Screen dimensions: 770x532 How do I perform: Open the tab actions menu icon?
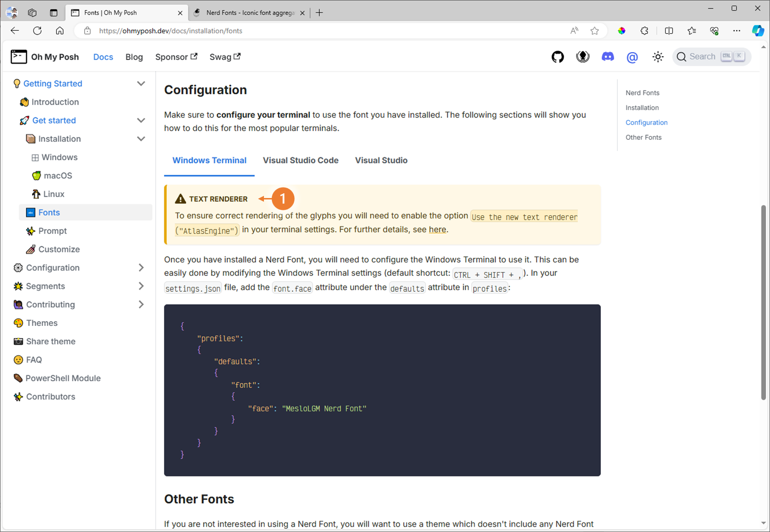54,13
